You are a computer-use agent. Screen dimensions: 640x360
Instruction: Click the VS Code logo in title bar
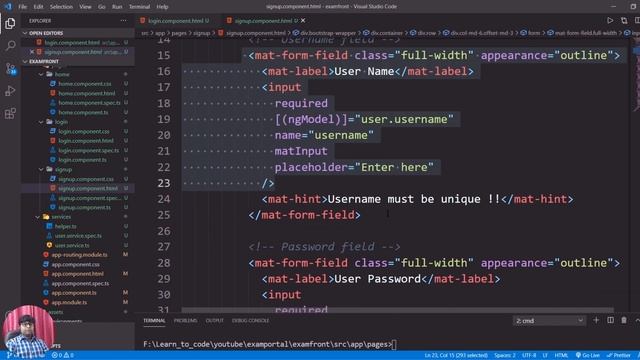pyautogui.click(x=8, y=7)
